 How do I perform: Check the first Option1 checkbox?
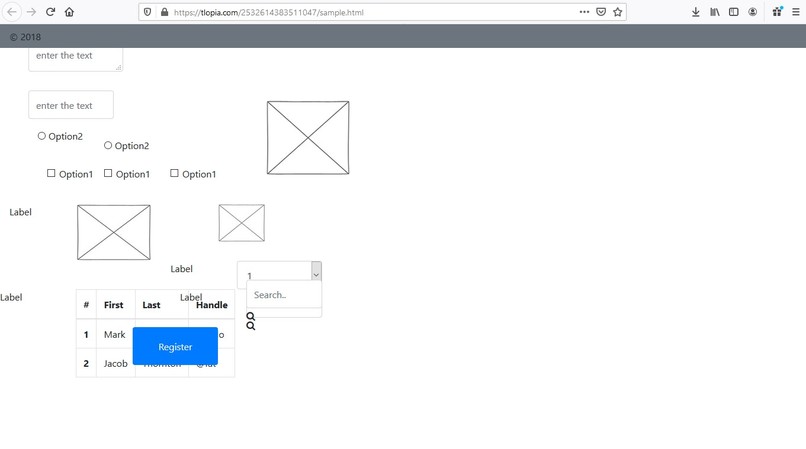(51, 173)
